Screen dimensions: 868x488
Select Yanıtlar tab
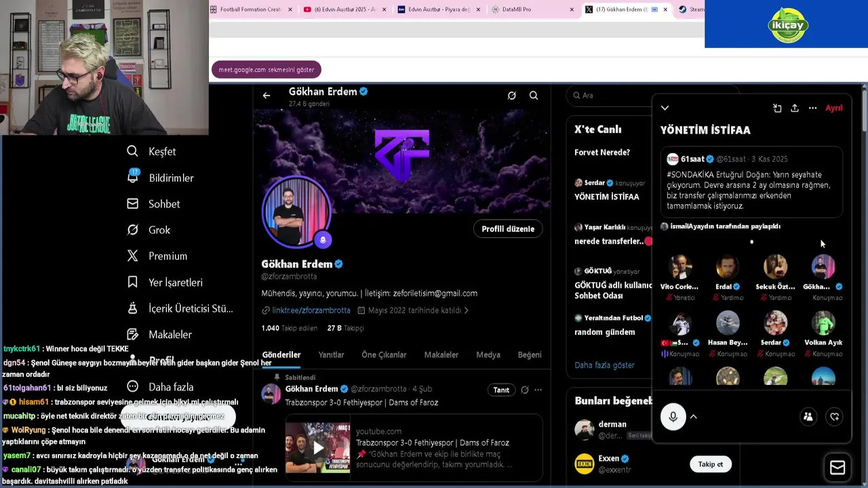(x=331, y=354)
